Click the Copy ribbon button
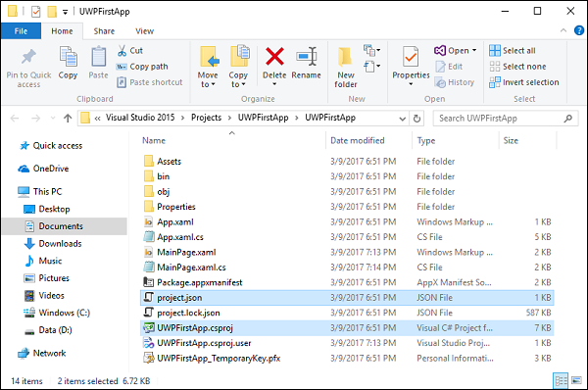This screenshot has height=390, width=588. (x=68, y=63)
